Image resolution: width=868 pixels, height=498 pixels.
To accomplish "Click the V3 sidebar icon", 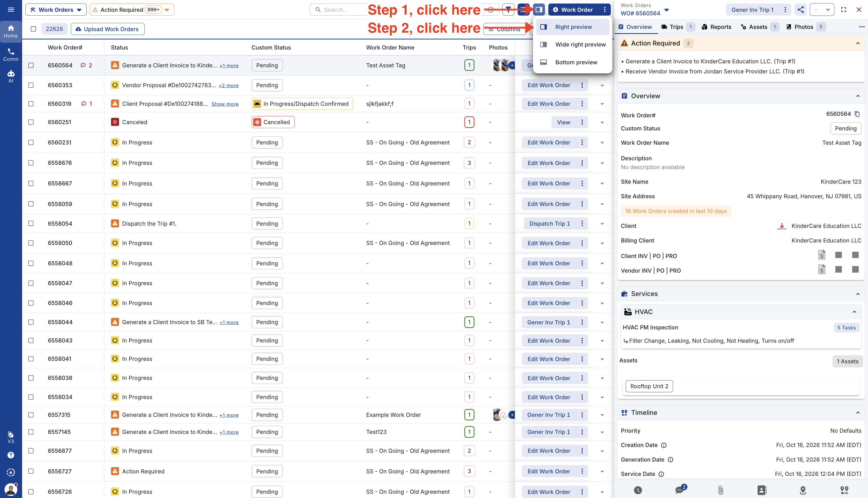I will (11, 437).
